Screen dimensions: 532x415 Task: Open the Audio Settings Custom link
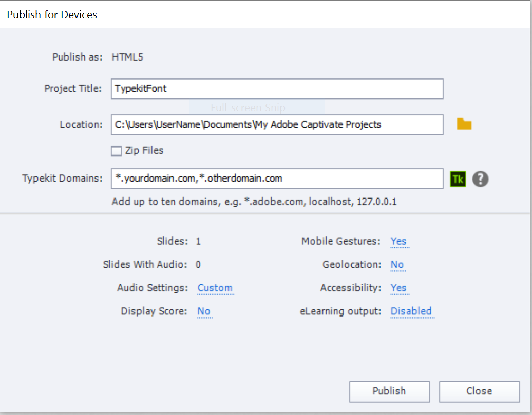click(215, 288)
